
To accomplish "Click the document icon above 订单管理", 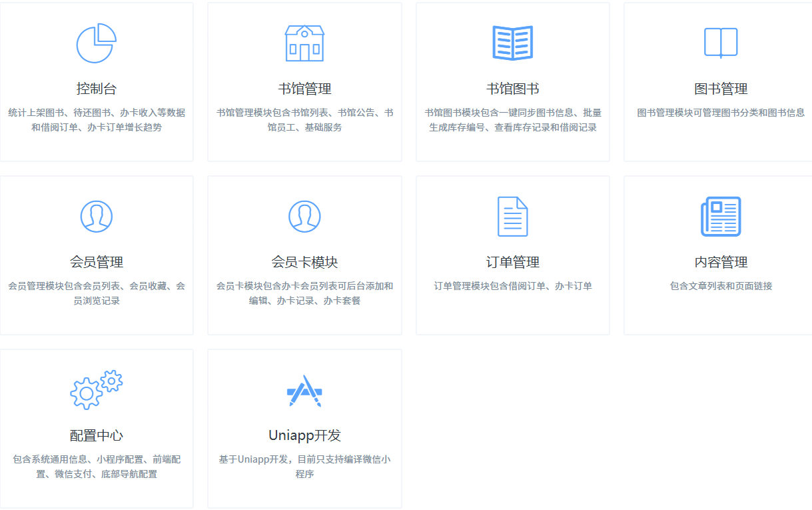I will click(512, 217).
